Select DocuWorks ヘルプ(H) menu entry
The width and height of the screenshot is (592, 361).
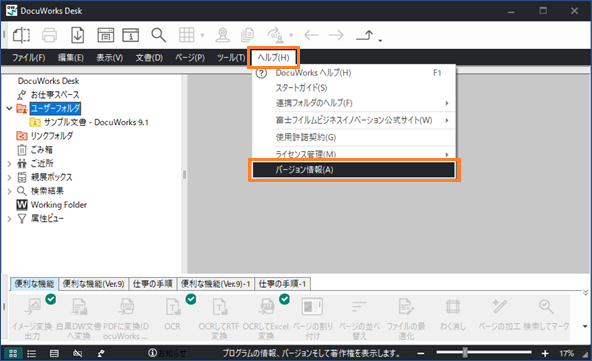(354, 73)
